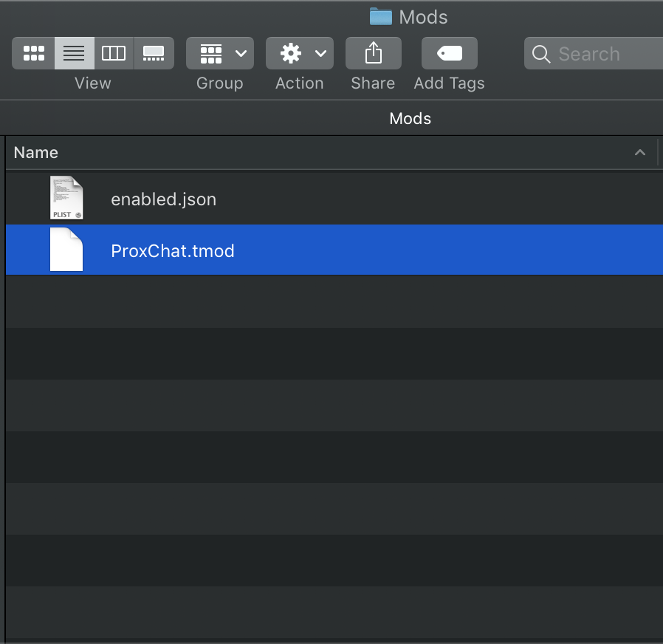Viewport: 663px width, 644px height.
Task: Switch to column view
Action: (114, 53)
